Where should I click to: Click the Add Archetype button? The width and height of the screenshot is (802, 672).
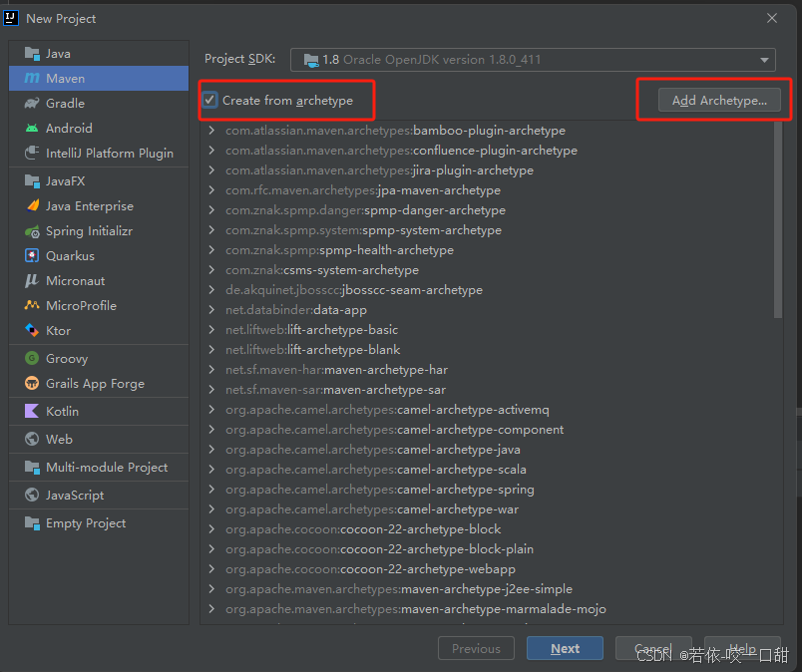[719, 101]
